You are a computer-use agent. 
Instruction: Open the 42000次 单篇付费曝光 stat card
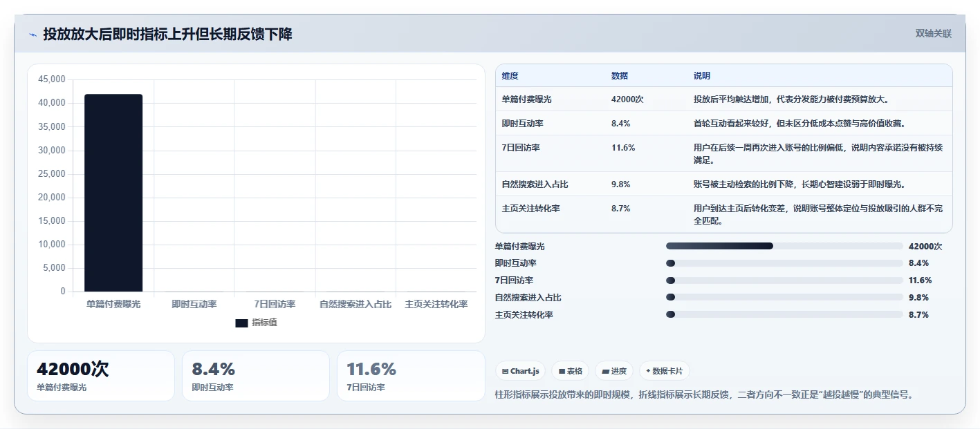[x=101, y=376]
